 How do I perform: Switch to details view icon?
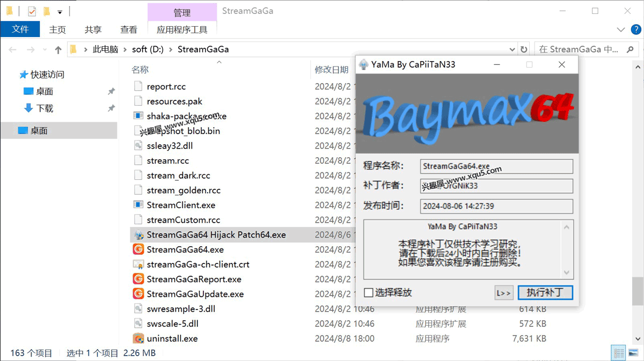coord(619,353)
